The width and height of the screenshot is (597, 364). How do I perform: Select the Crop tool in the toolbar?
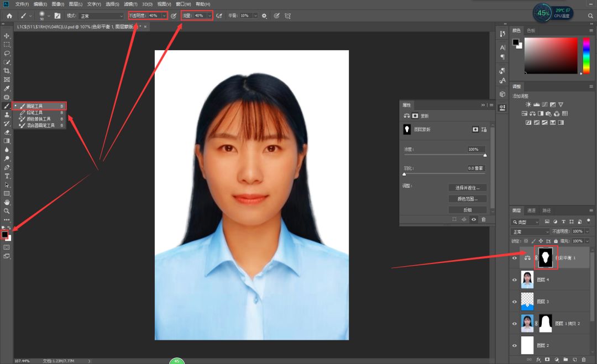pos(7,71)
